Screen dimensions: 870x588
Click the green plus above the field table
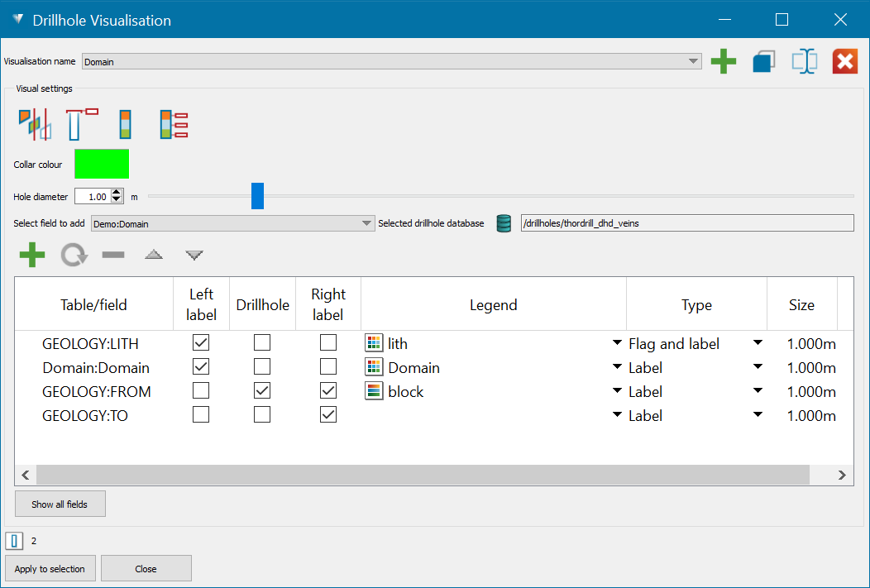pos(32,256)
